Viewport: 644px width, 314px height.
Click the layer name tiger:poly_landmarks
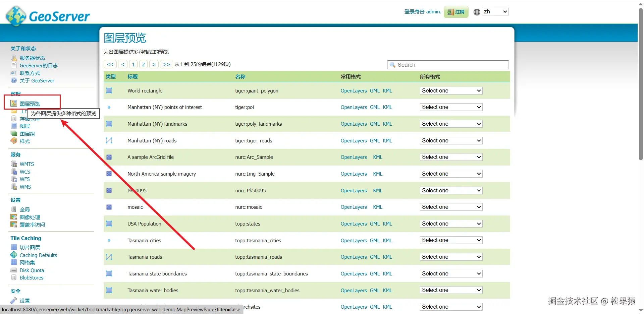coord(258,124)
